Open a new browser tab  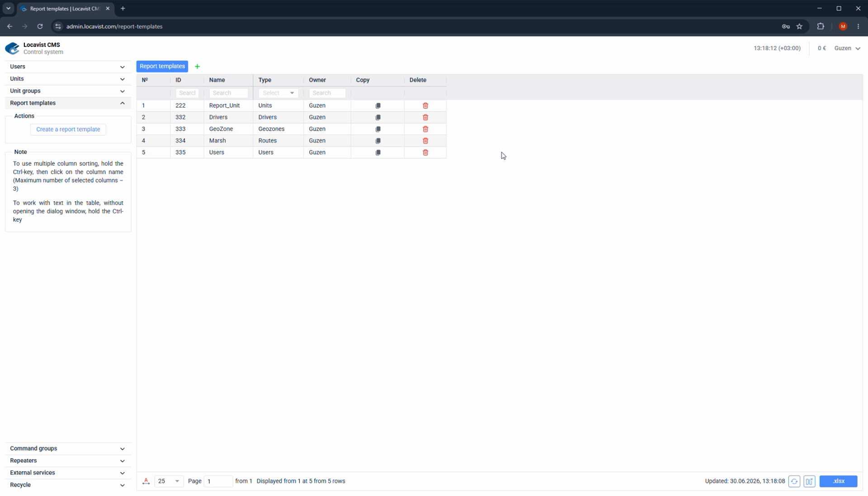123,9
